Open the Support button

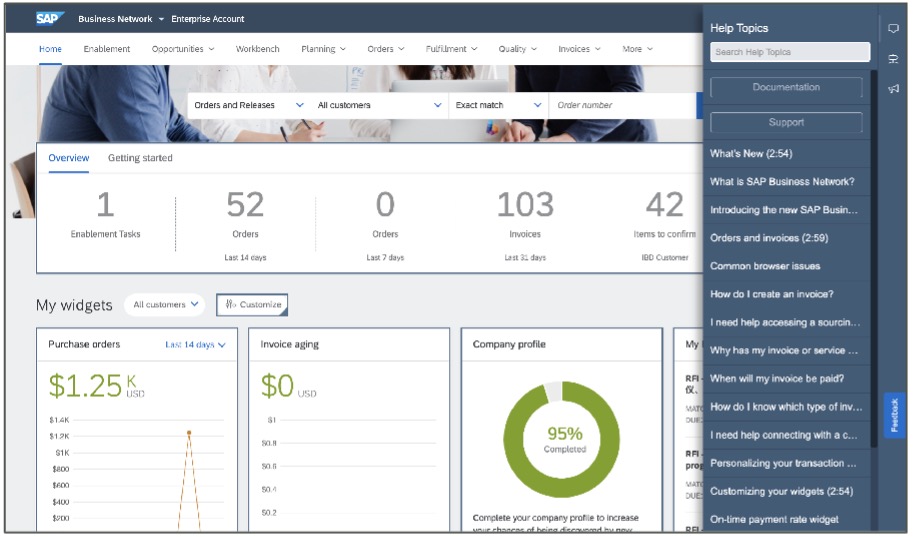click(785, 122)
